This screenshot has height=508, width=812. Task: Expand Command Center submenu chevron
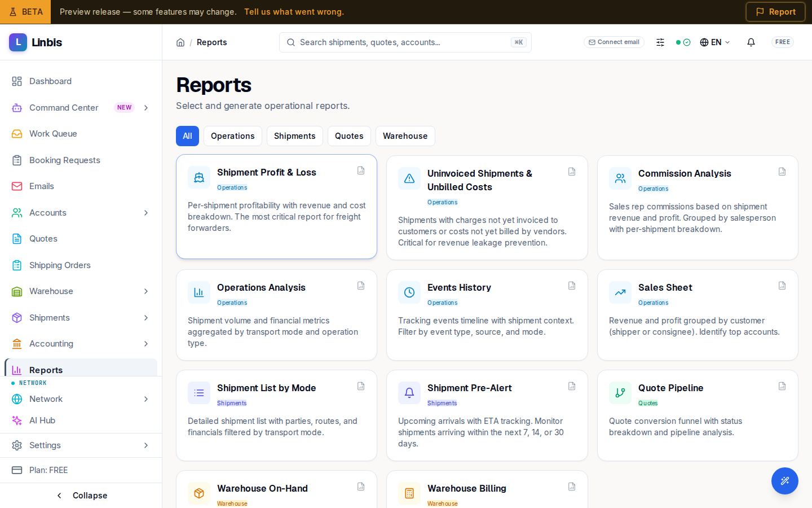(x=146, y=108)
